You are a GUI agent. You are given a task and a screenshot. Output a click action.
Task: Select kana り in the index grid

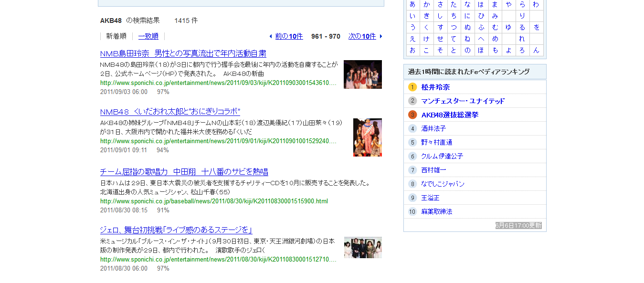522,16
